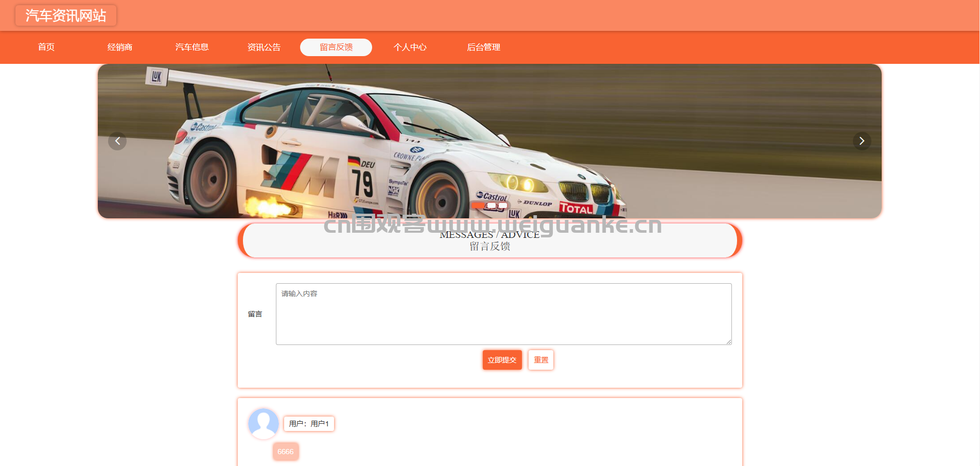The height and width of the screenshot is (466, 980).
Task: Click the 留言 field label
Action: 255,314
